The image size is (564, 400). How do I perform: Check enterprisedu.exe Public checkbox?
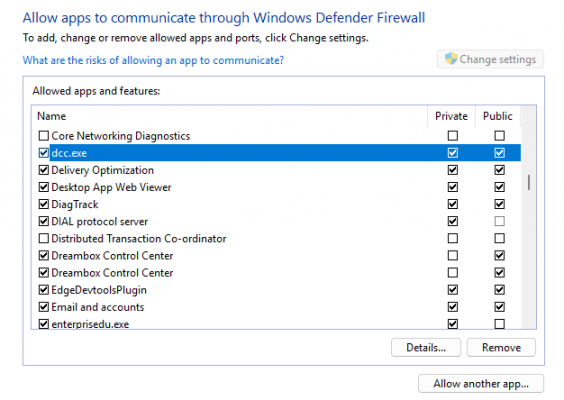499,324
